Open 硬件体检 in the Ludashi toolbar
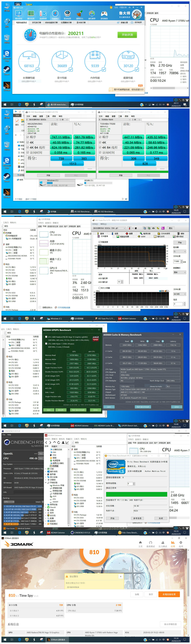This screenshot has width=191, height=644. click(19, 15)
